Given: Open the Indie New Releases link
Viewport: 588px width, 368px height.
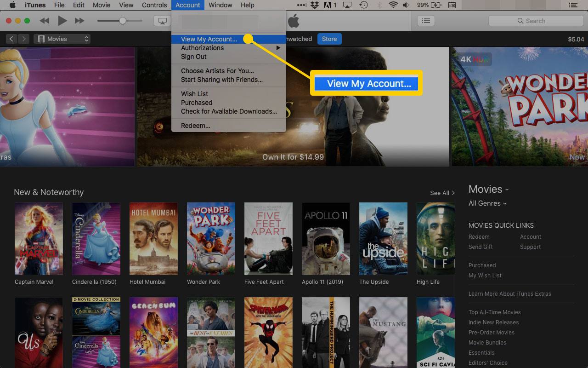Looking at the screenshot, I should click(x=493, y=322).
